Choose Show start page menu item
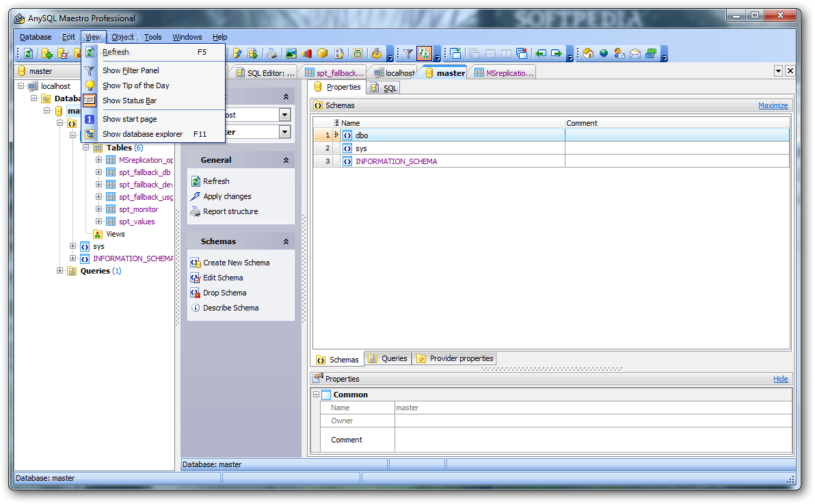Screen dimensions: 815x504 click(153, 119)
